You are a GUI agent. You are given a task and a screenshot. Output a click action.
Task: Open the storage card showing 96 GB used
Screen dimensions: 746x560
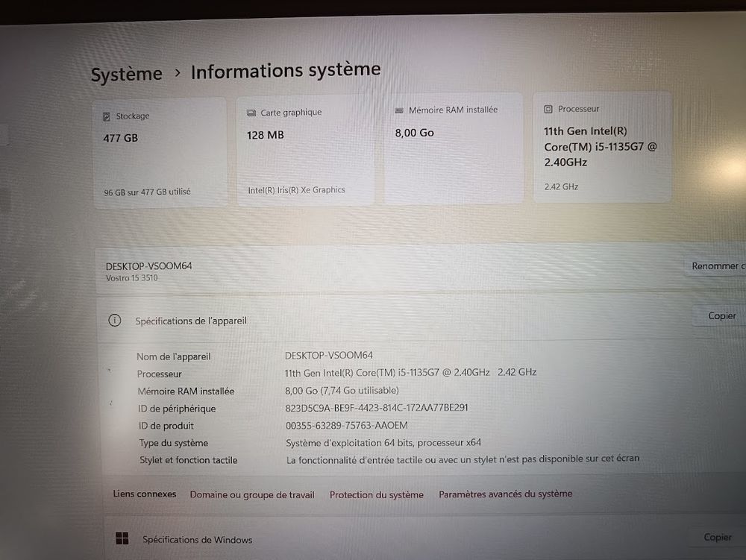pyautogui.click(x=159, y=152)
